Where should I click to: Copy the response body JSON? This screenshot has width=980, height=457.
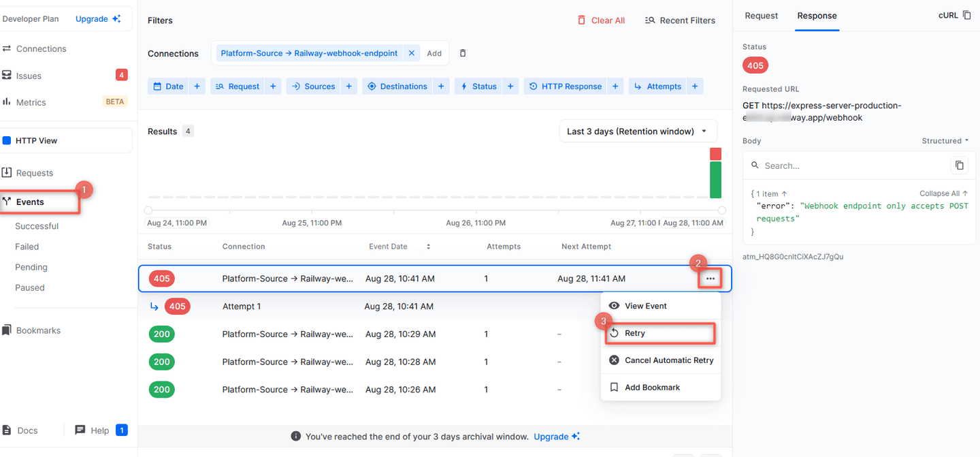tap(960, 165)
